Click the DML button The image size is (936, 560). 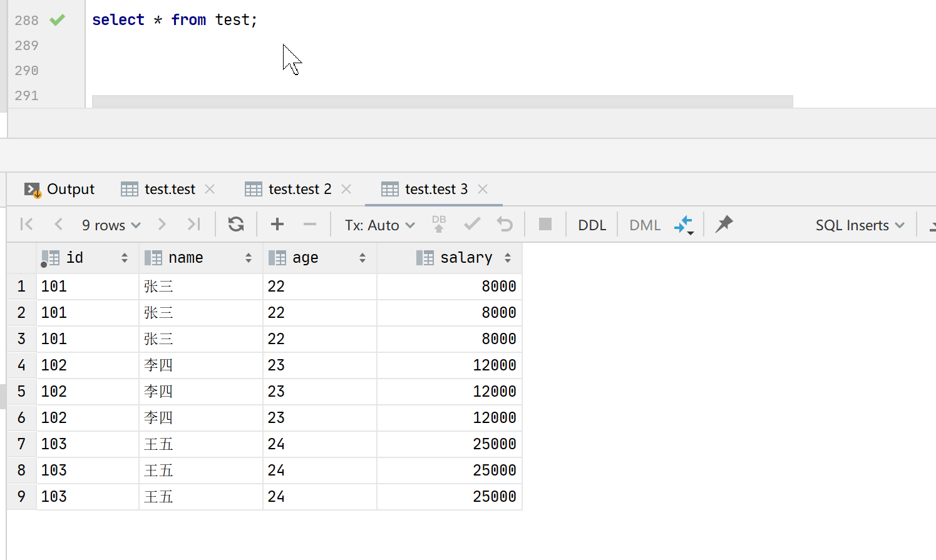pyautogui.click(x=644, y=225)
